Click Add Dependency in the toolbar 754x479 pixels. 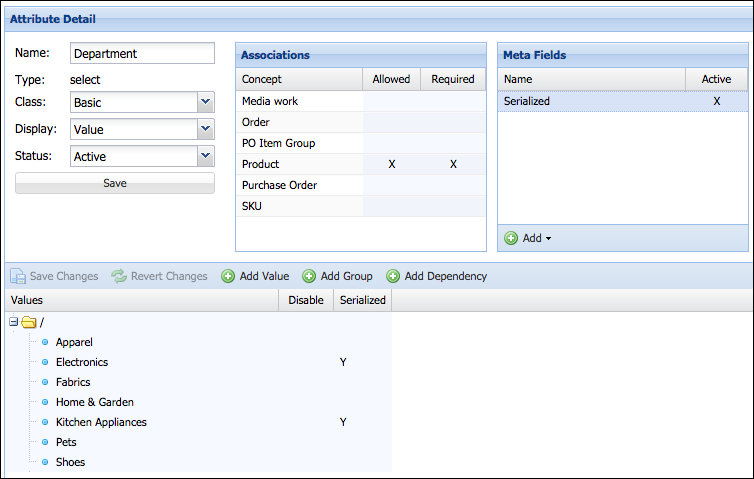point(437,276)
